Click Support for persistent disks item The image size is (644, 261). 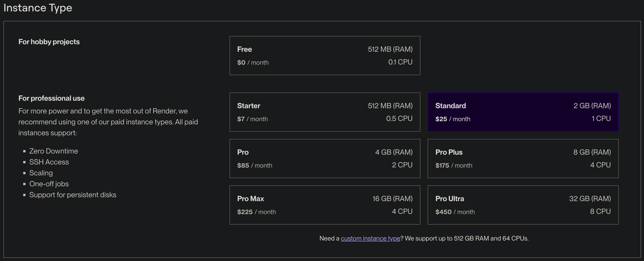(73, 195)
